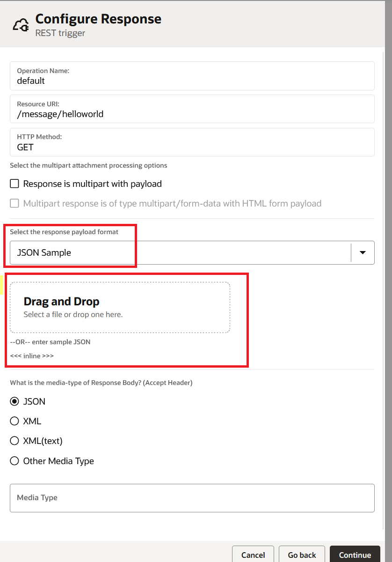Open the inline sample JSON editor link
The width and height of the screenshot is (392, 562).
tap(32, 356)
